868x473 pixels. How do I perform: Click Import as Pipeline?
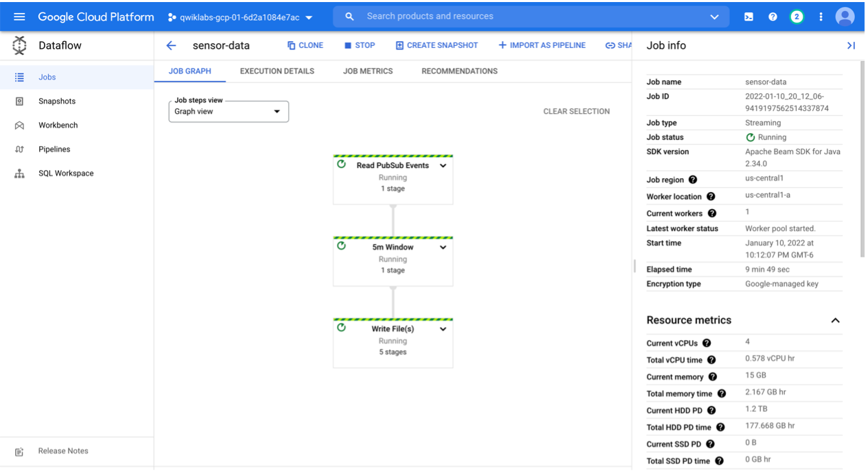click(x=542, y=45)
